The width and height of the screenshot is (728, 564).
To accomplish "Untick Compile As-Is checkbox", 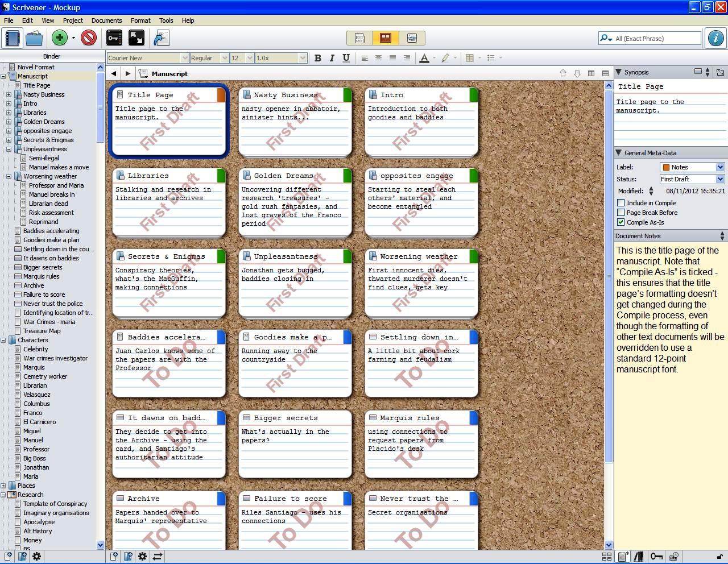I will [x=621, y=222].
